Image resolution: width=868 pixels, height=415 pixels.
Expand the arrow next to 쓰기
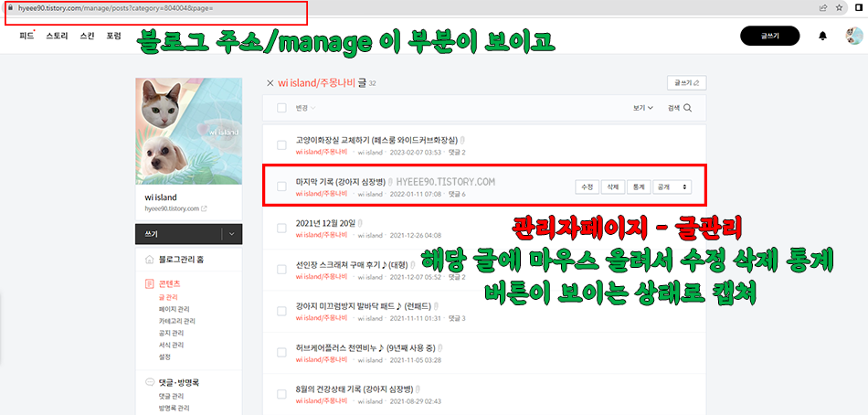pos(231,234)
